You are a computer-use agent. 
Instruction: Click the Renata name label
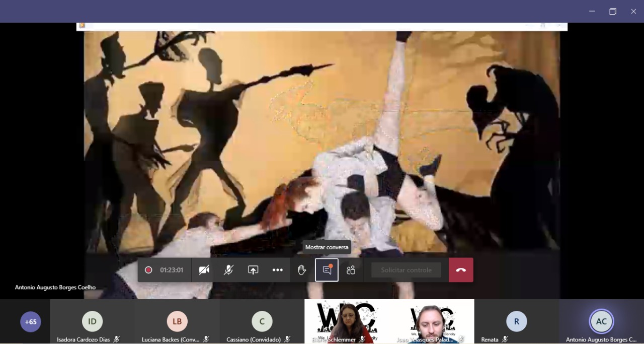pos(490,339)
